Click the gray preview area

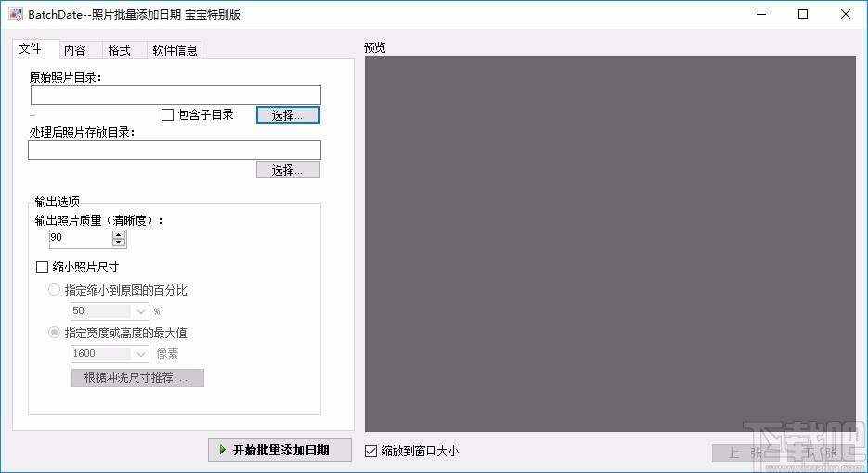point(610,243)
